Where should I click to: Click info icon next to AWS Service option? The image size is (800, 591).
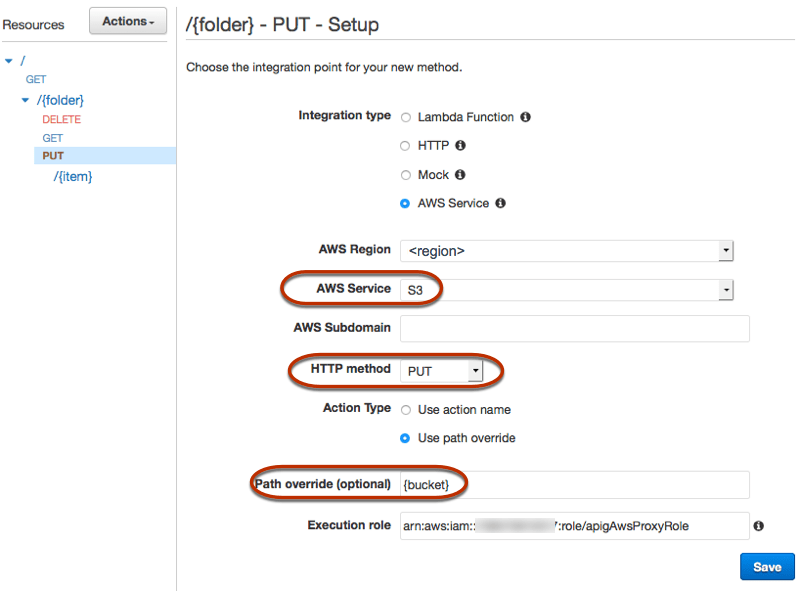point(499,203)
